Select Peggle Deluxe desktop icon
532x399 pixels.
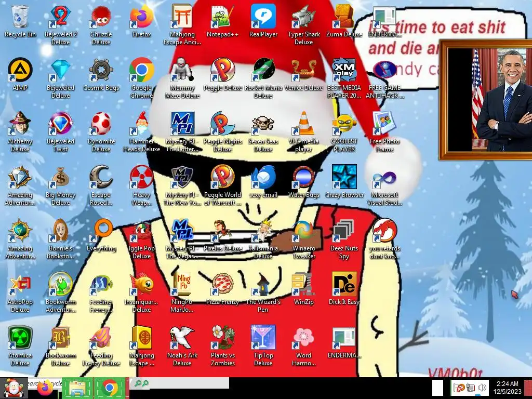point(222,75)
